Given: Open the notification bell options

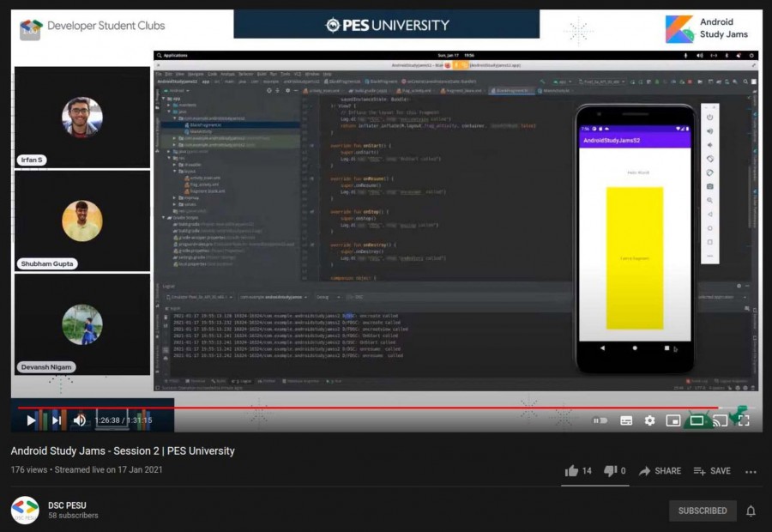Looking at the screenshot, I should point(751,511).
